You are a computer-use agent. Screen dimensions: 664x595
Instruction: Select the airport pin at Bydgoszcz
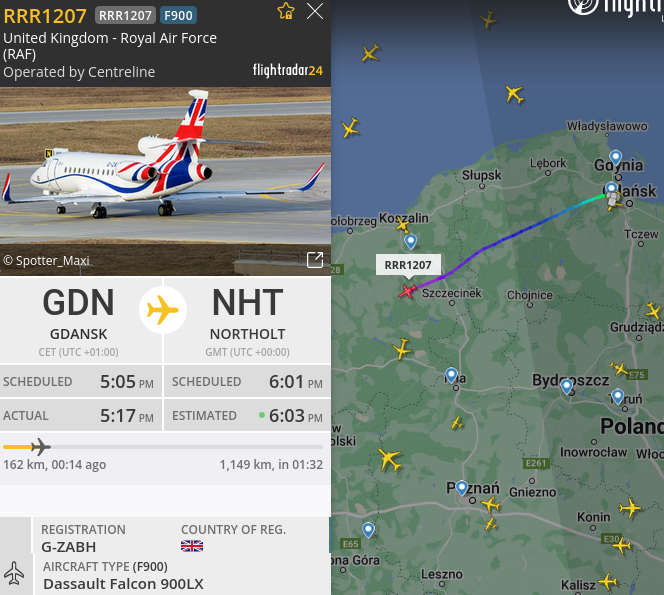pos(567,387)
